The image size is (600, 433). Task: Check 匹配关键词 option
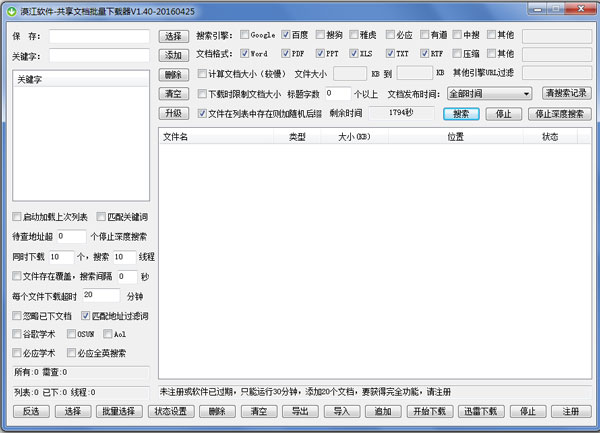[101, 217]
